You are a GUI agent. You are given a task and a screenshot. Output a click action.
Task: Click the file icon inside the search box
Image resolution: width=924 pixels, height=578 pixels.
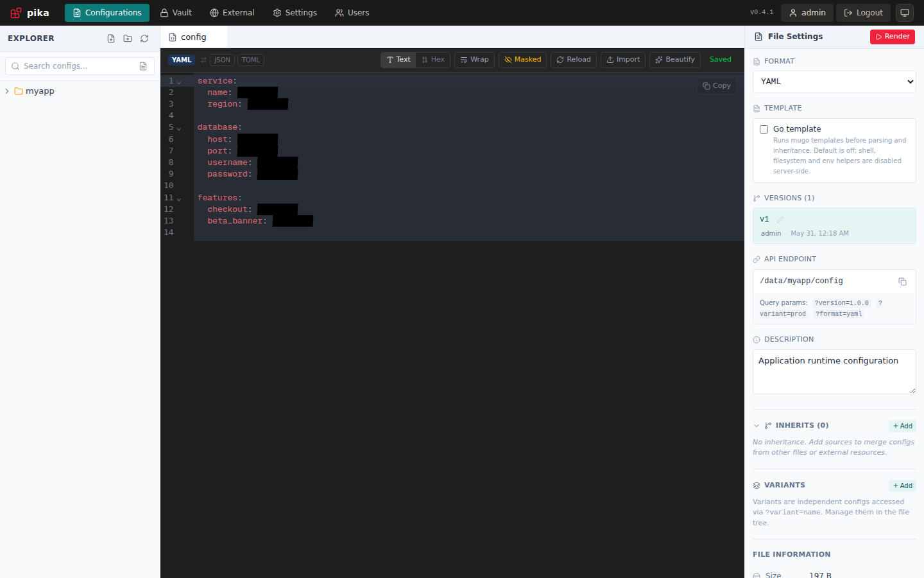143,66
